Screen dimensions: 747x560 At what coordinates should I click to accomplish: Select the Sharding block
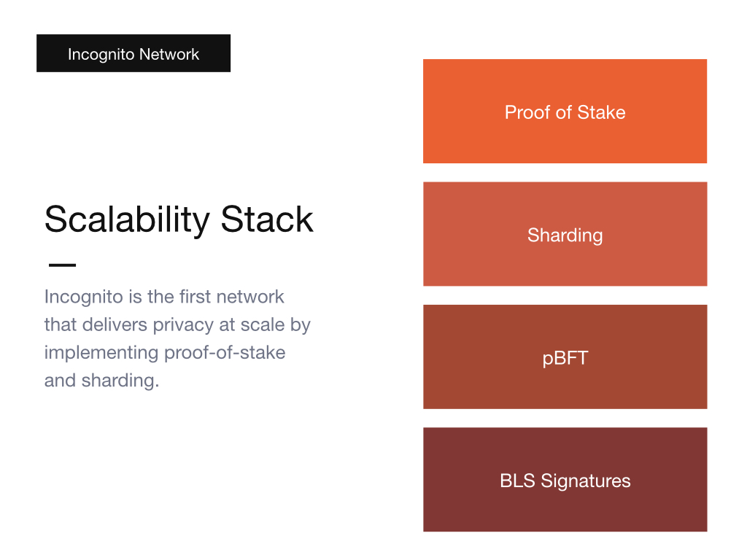coord(565,234)
